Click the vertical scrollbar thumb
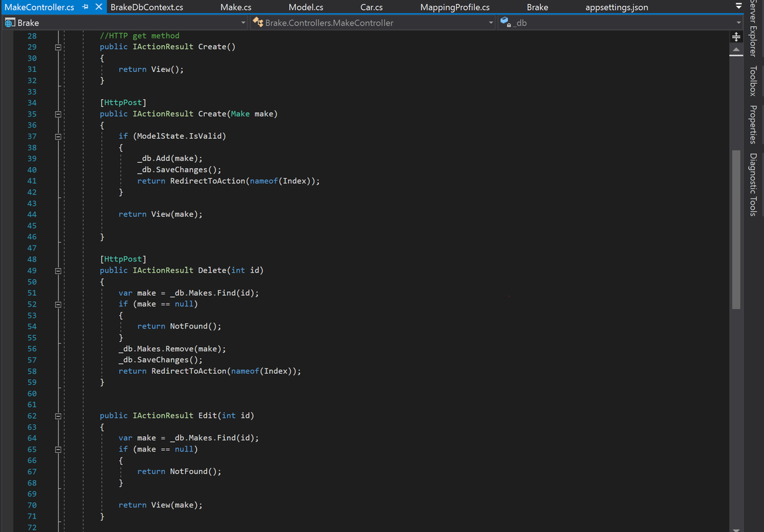The width and height of the screenshot is (764, 532). 735,229
